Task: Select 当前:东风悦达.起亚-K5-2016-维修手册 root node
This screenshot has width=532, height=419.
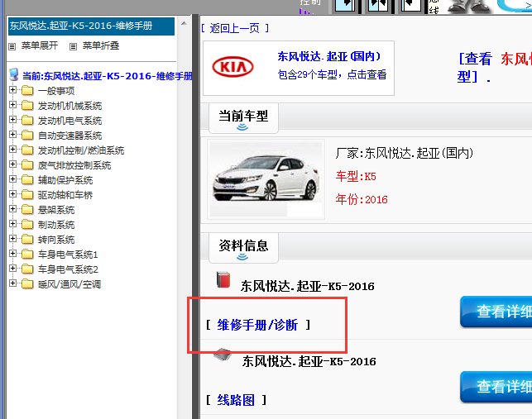Action: [x=108, y=76]
